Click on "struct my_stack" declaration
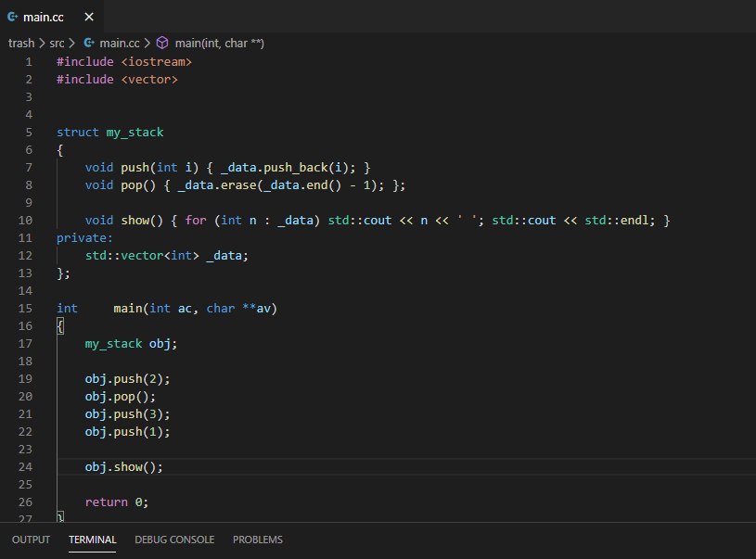The image size is (756, 559). [110, 133]
